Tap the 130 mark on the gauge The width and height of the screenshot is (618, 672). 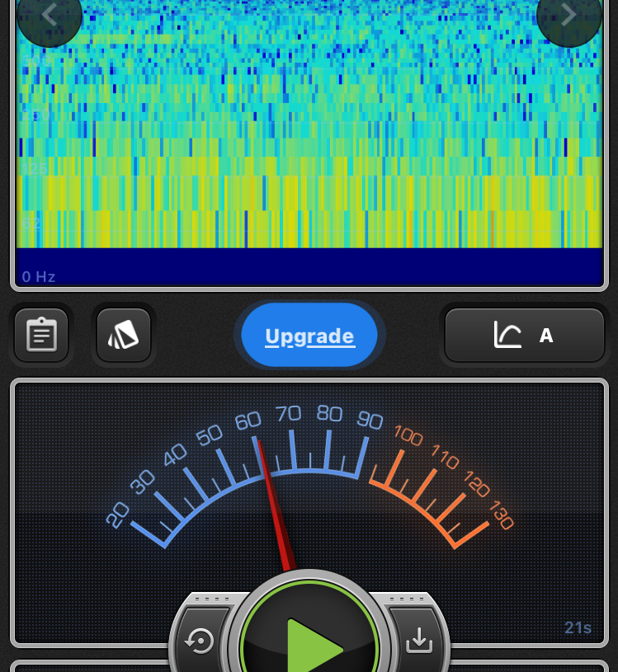(x=501, y=515)
